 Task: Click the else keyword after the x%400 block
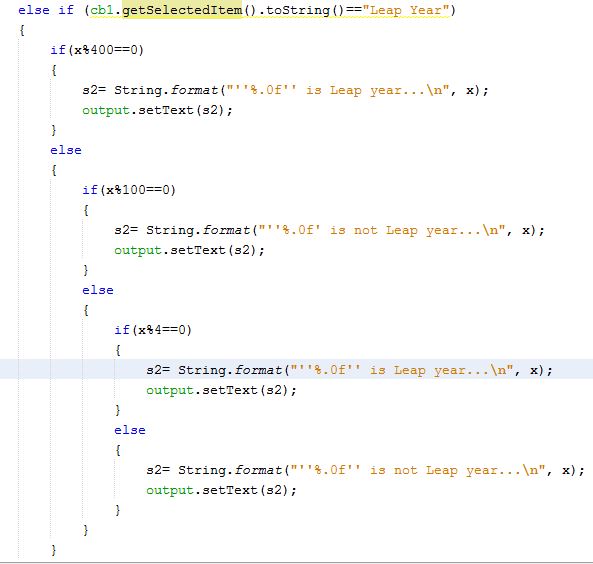pos(66,150)
